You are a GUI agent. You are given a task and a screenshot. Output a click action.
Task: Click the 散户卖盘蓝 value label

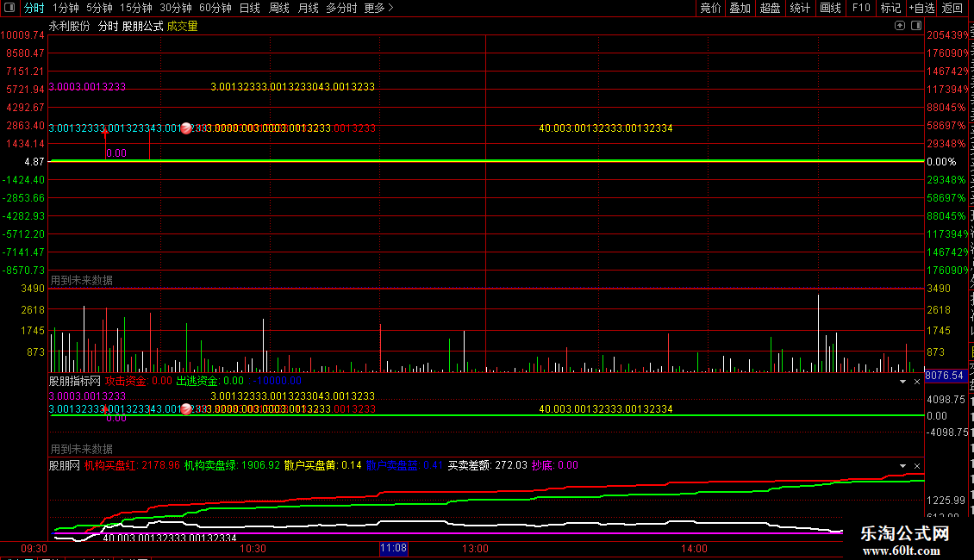[404, 465]
